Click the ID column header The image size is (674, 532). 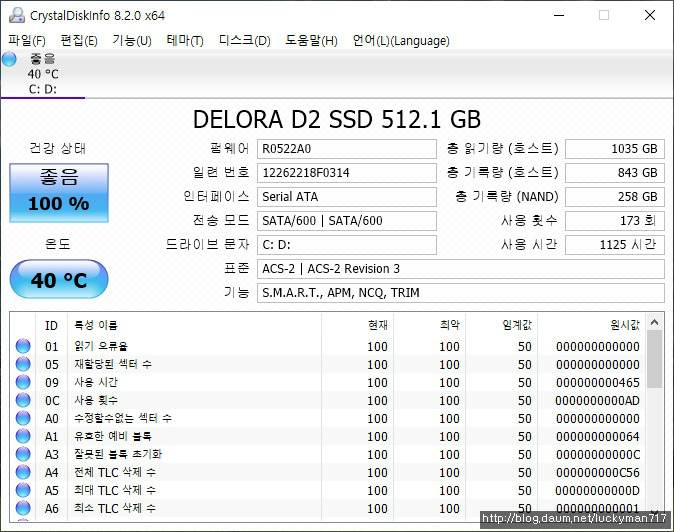[52, 325]
